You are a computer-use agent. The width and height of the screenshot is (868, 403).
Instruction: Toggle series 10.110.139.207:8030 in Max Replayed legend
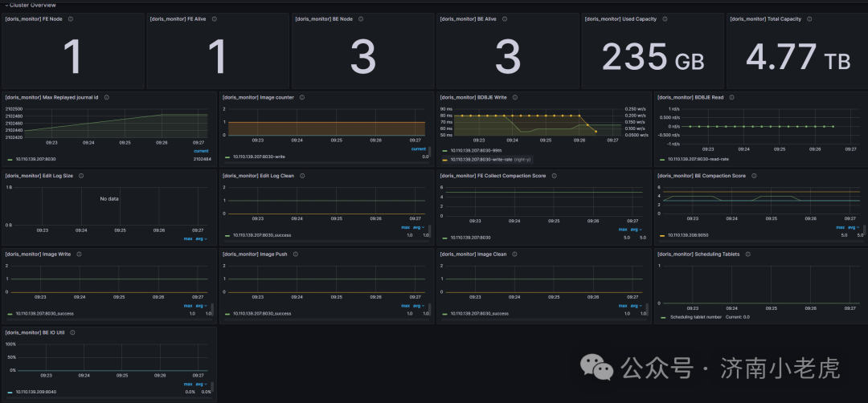pos(36,159)
